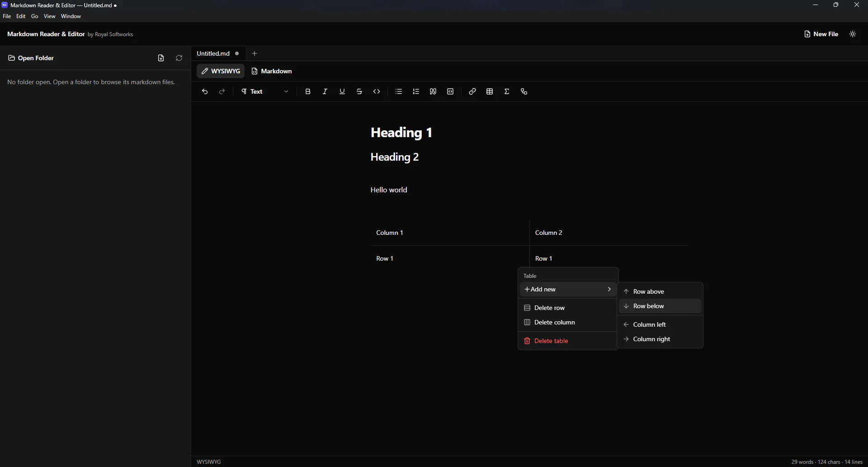Select Delete row in context menu
The width and height of the screenshot is (868, 467).
[568, 308]
